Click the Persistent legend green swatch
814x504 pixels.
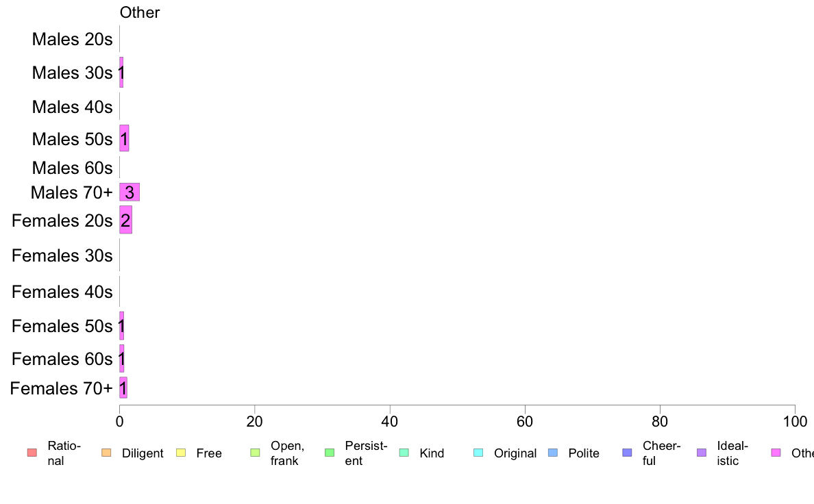pos(330,453)
